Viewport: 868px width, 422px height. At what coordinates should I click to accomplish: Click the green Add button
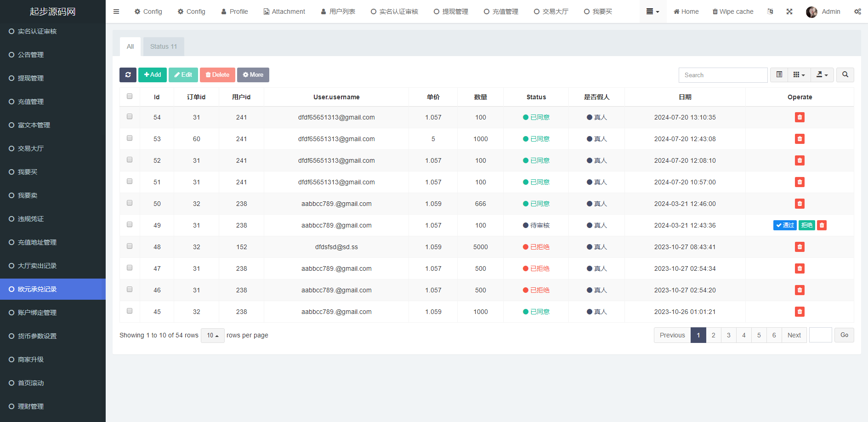pyautogui.click(x=153, y=75)
